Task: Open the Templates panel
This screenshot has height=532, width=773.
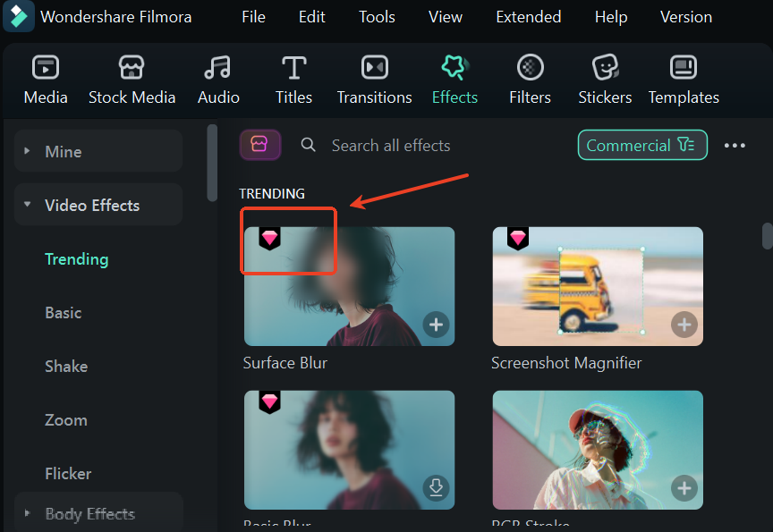Action: [683, 79]
